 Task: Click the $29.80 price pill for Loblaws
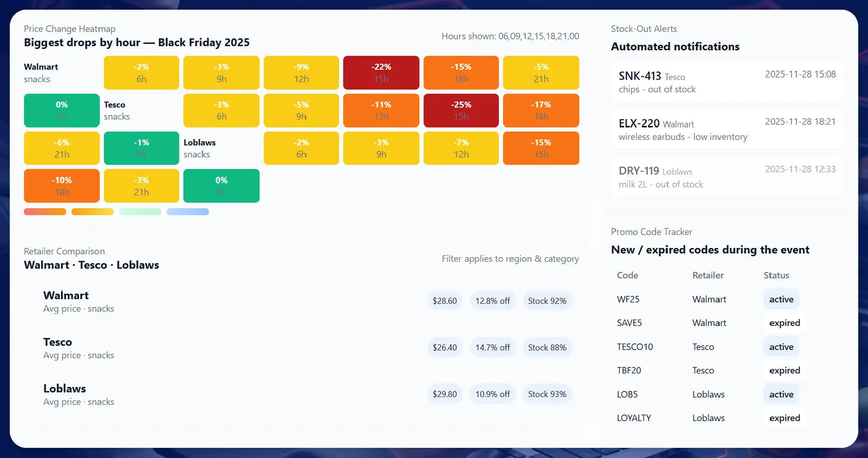tap(444, 394)
